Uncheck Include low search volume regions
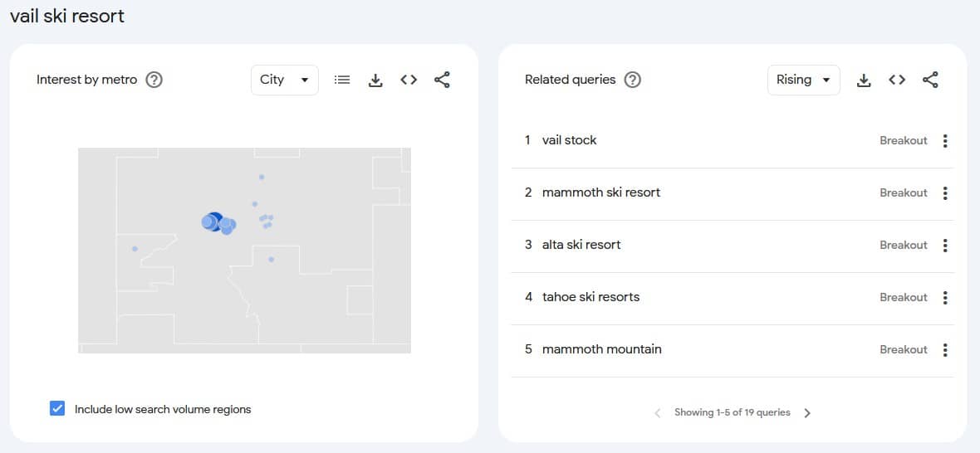Image resolution: width=980 pixels, height=453 pixels. pyautogui.click(x=56, y=409)
